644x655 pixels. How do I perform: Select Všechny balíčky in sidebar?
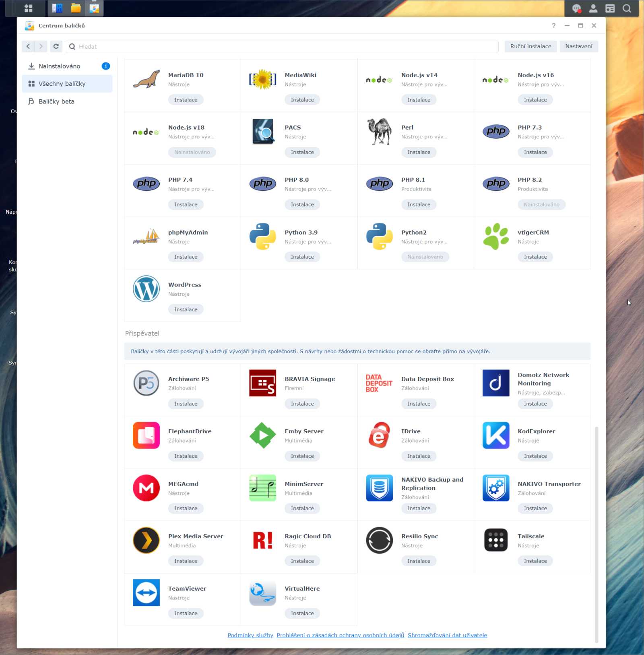(x=67, y=84)
